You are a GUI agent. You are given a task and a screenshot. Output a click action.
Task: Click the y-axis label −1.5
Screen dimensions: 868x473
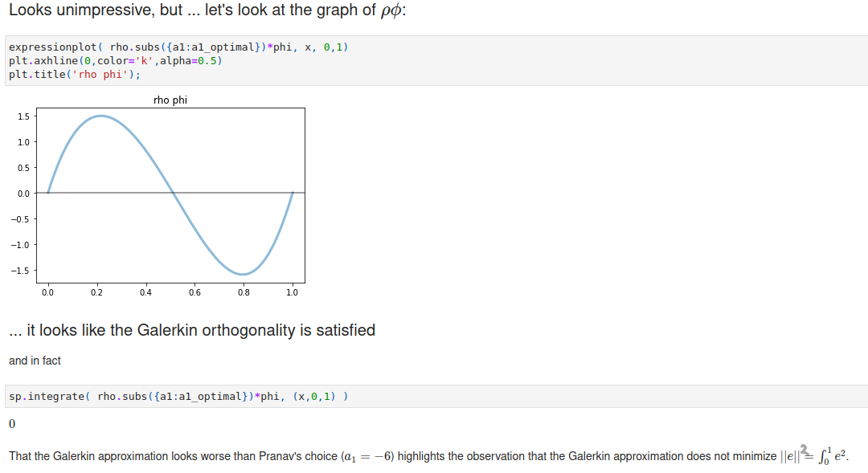(20, 271)
